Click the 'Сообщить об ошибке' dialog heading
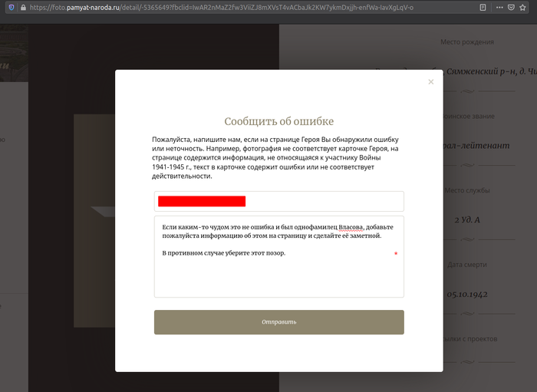Image resolution: width=537 pixels, height=392 pixels. point(278,121)
